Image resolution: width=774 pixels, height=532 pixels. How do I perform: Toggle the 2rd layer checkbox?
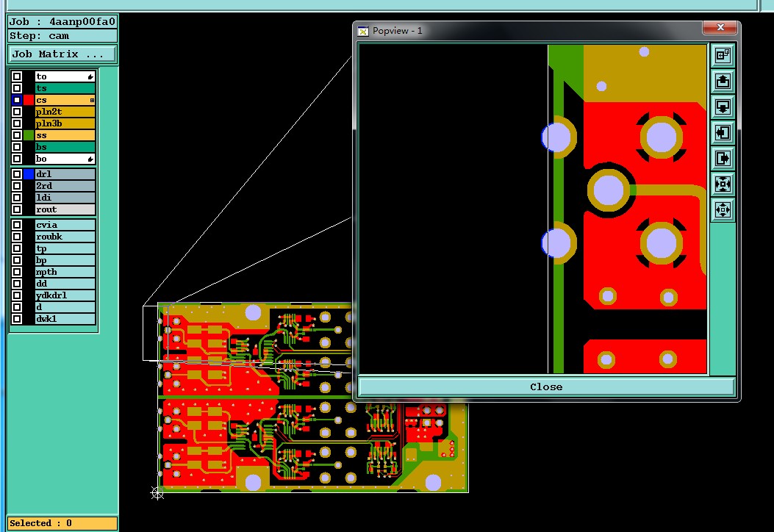pos(17,186)
